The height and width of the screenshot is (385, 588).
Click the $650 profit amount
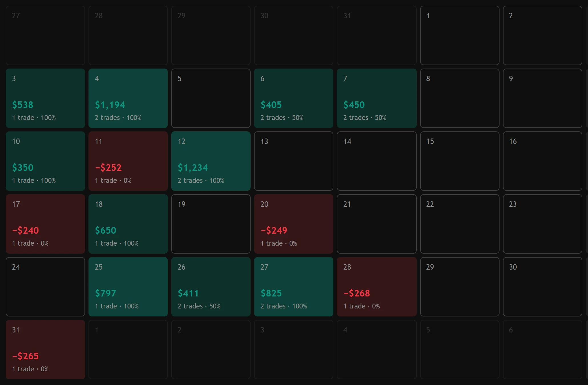[x=106, y=230]
